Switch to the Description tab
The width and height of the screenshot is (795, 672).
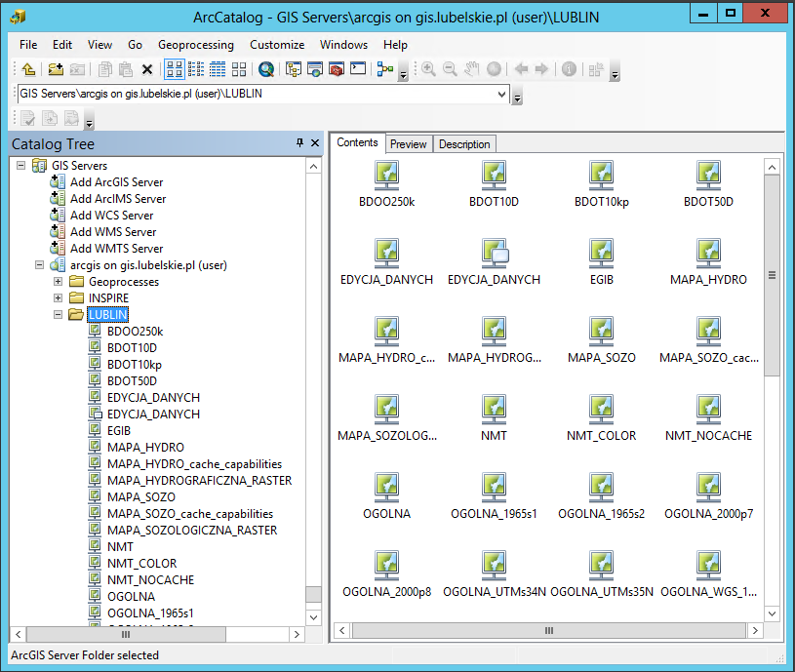point(464,144)
